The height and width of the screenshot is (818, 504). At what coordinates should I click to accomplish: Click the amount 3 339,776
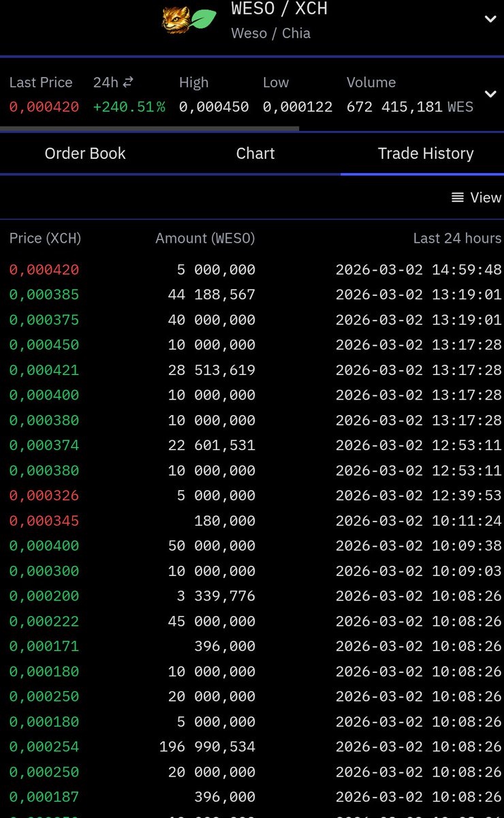pyautogui.click(x=216, y=596)
